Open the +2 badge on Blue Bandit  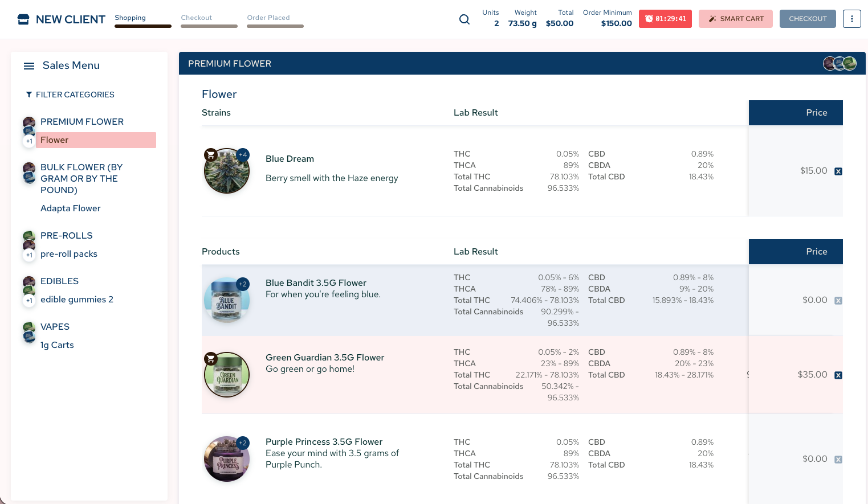[x=243, y=284]
